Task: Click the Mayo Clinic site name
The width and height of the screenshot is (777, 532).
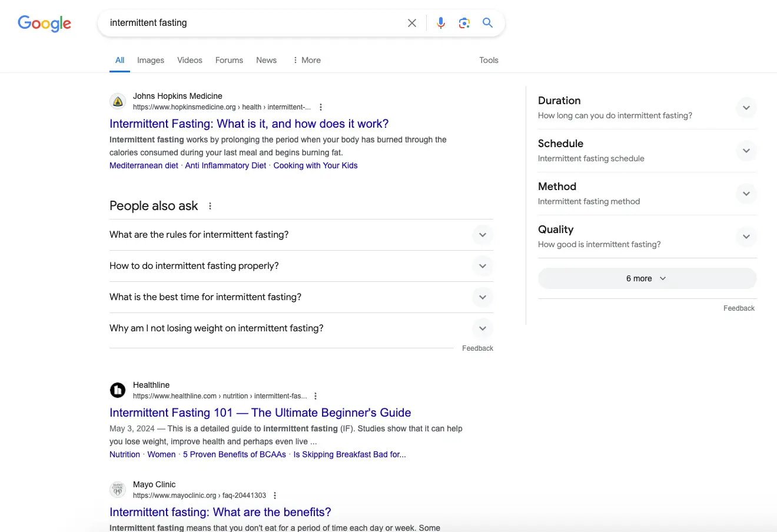Action: [154, 484]
